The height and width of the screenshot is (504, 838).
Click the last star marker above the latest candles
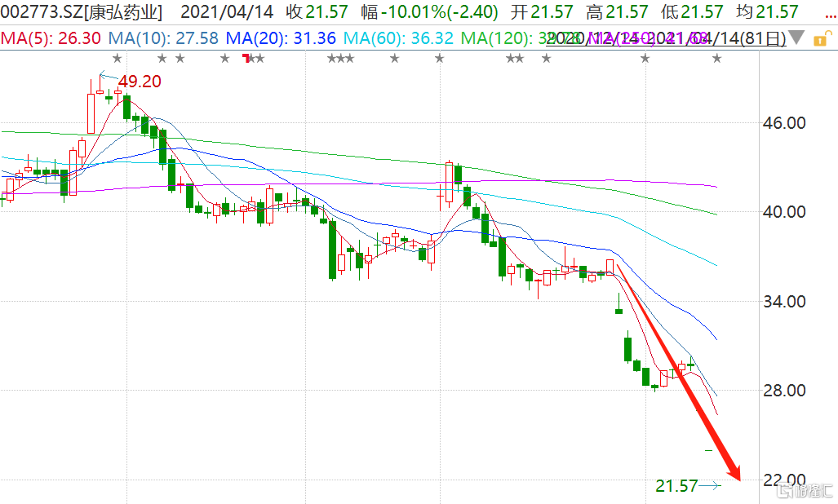pyautogui.click(x=716, y=58)
